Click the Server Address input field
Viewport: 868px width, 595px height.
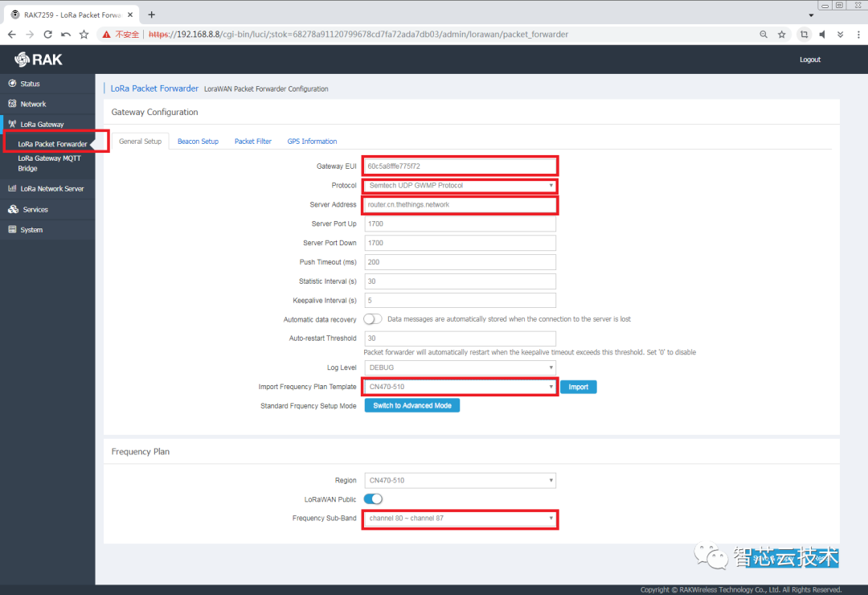click(460, 204)
